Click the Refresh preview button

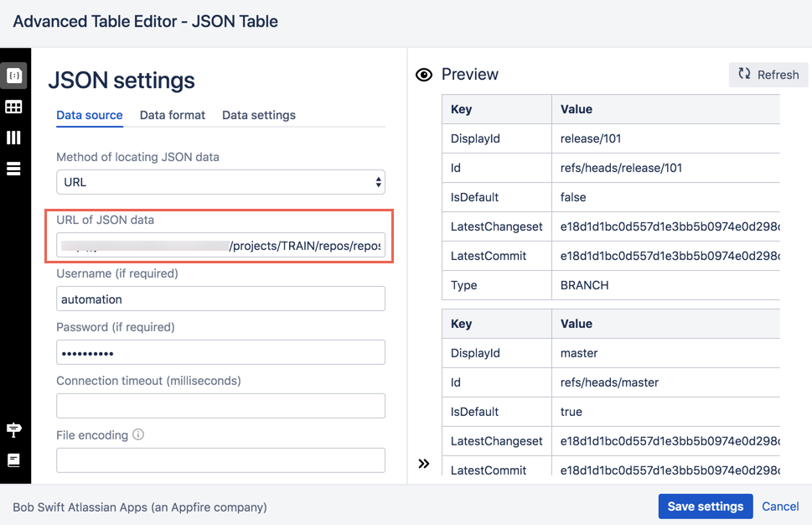coord(768,75)
